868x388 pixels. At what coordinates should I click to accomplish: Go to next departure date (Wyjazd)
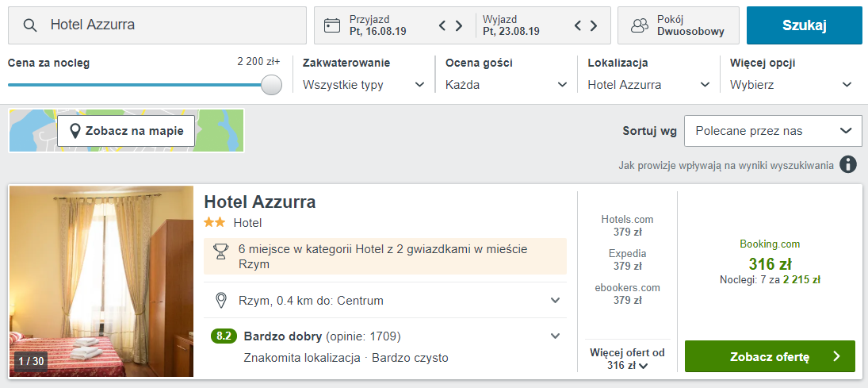594,25
